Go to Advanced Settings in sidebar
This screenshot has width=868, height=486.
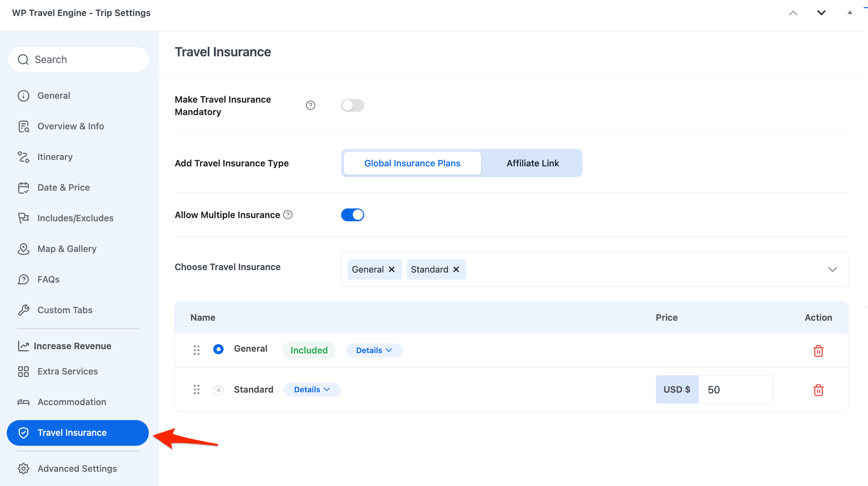click(77, 469)
